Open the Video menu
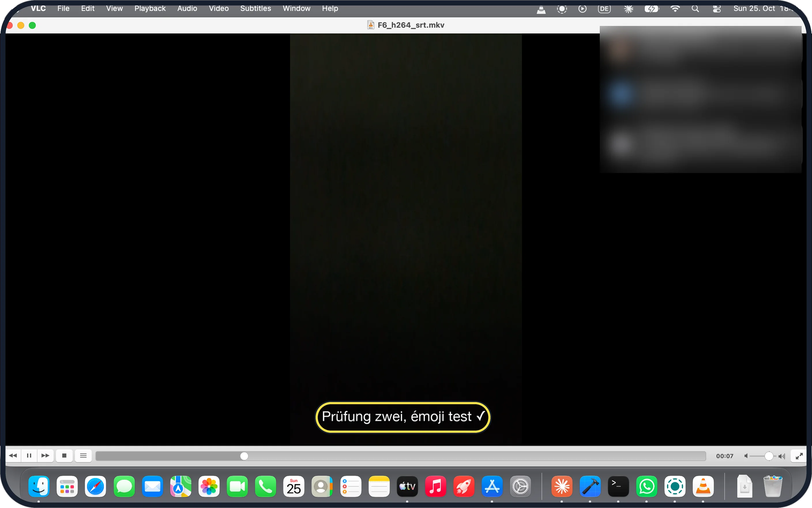 click(x=219, y=8)
